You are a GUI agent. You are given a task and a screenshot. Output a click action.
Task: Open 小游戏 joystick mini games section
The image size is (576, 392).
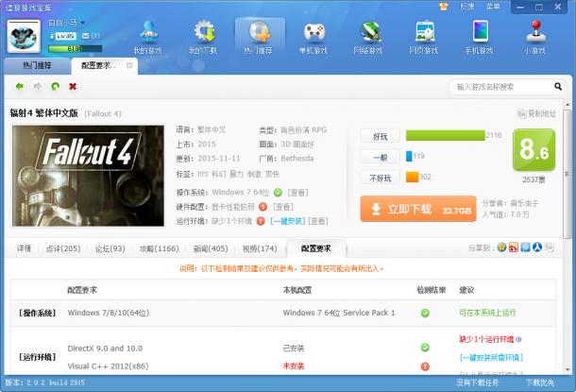pyautogui.click(x=534, y=37)
